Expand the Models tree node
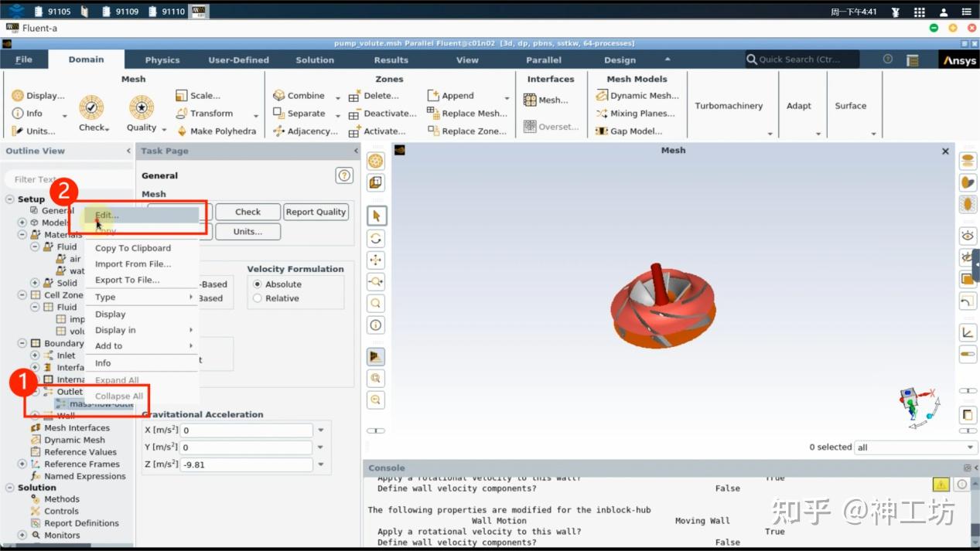The height and width of the screenshot is (551, 980). (22, 223)
